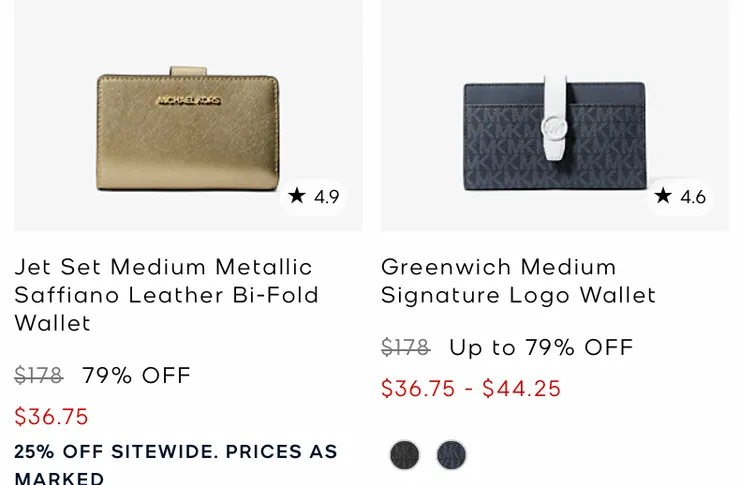Open the gold metallic bi-fold wallet image
The height and width of the screenshot is (485, 740).
click(187, 130)
